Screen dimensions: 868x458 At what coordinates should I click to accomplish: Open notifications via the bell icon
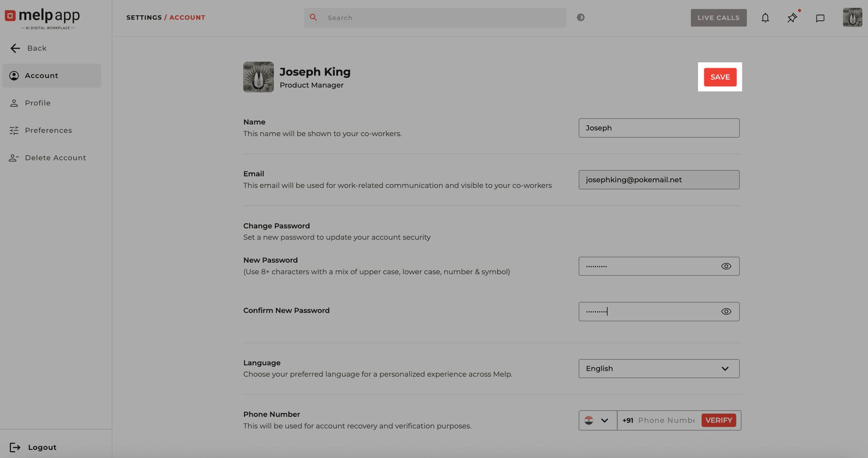tap(765, 18)
